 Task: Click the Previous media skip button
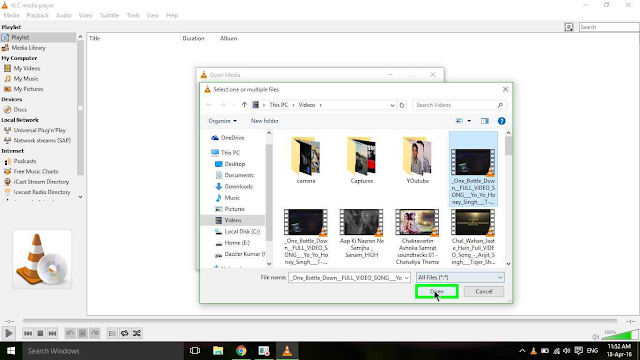coord(28,333)
